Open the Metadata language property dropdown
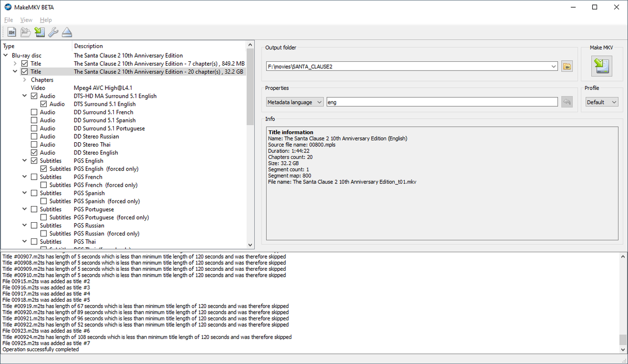The image size is (628, 364). [294, 102]
